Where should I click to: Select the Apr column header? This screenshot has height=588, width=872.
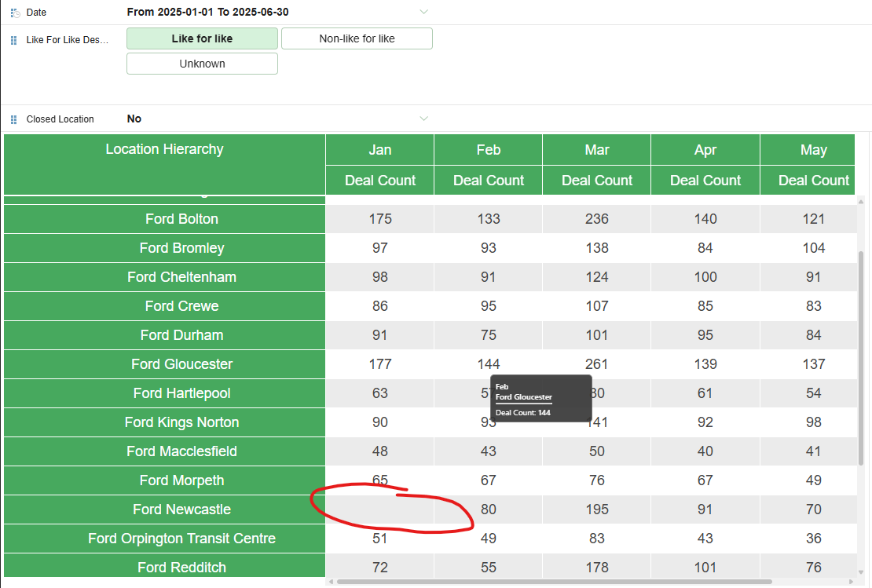click(705, 149)
